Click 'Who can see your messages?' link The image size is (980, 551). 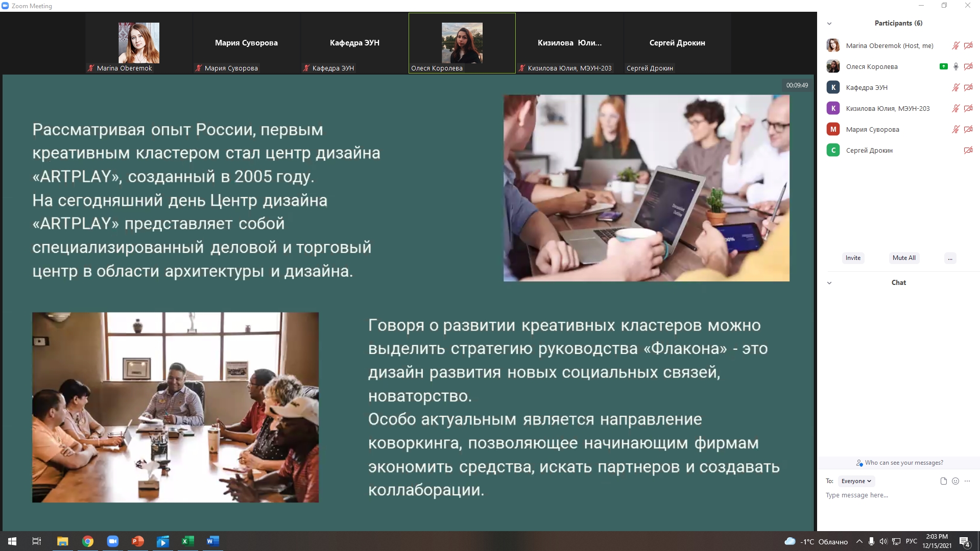903,463
